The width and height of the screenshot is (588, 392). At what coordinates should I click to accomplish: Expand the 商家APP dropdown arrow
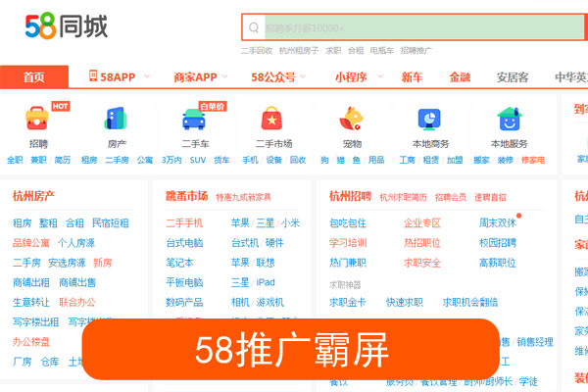(x=224, y=76)
